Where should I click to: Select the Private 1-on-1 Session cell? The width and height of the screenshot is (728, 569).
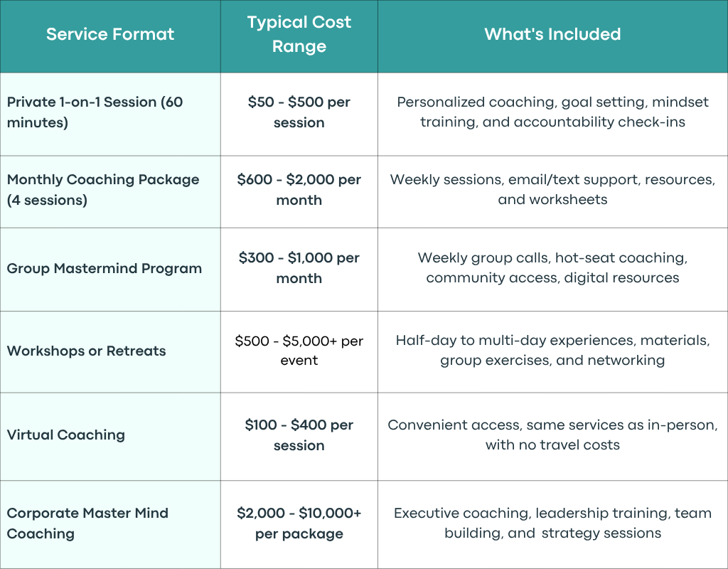pos(110,115)
